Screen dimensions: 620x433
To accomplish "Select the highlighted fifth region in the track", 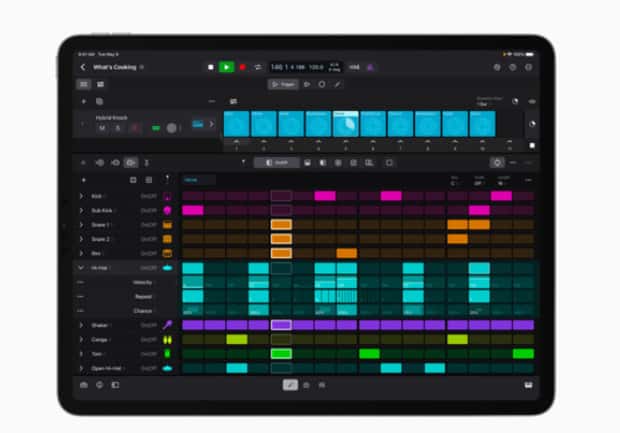I will [346, 124].
